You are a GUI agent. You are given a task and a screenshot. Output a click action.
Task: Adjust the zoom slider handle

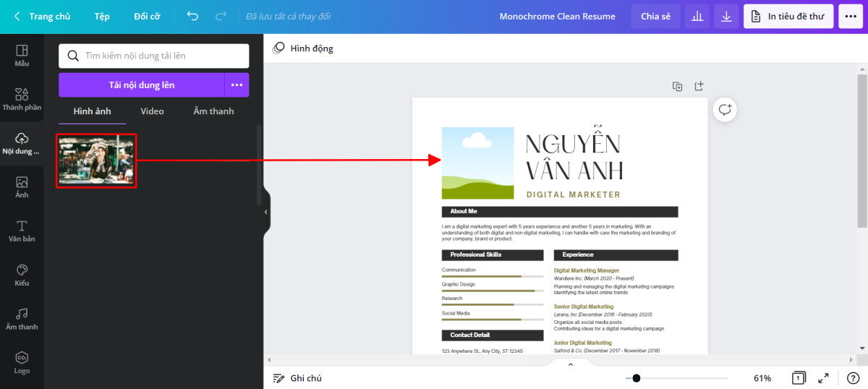click(636, 378)
